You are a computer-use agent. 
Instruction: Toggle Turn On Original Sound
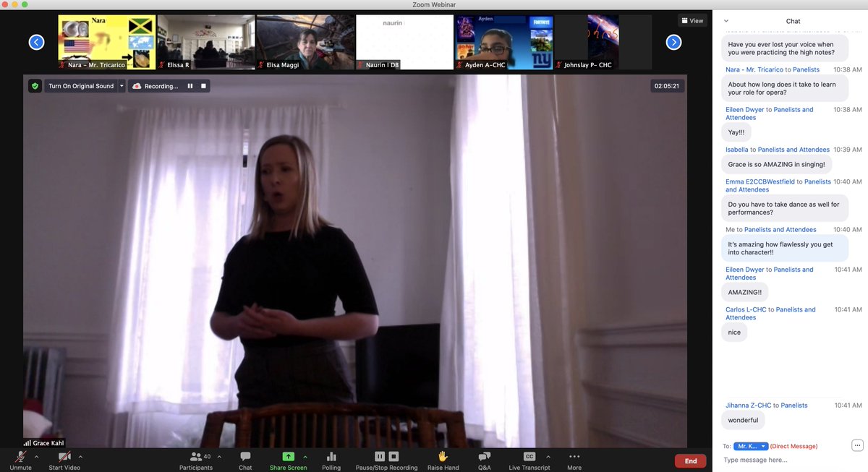click(80, 86)
